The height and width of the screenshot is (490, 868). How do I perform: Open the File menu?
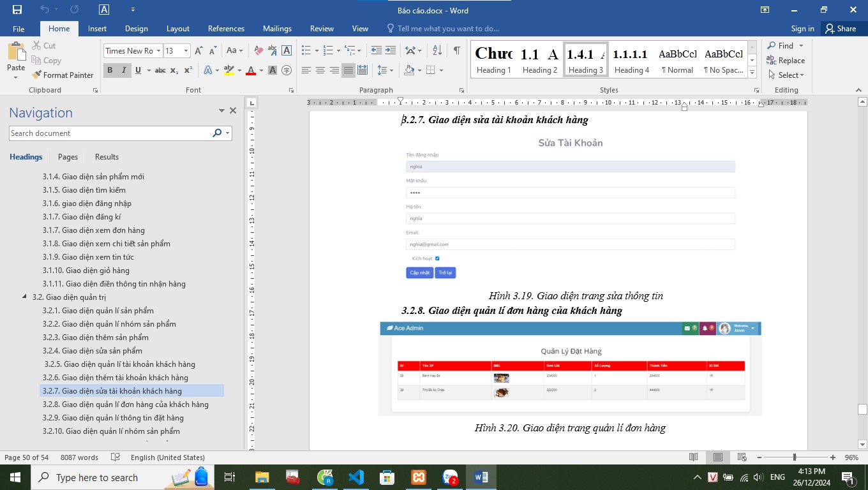[19, 29]
